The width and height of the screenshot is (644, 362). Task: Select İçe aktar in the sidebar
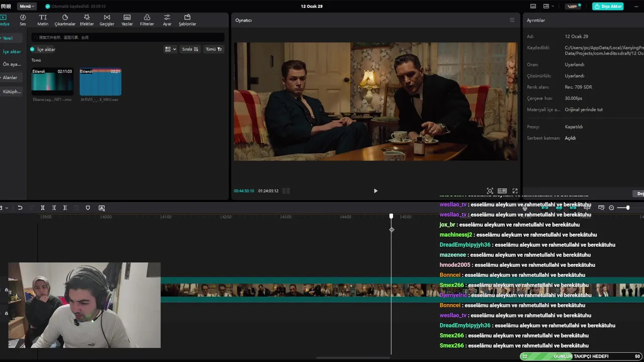[x=12, y=52]
